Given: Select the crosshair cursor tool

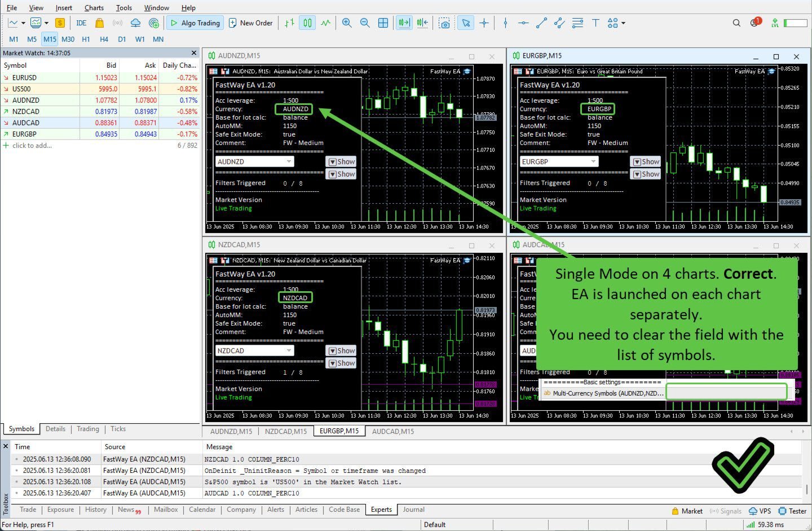Looking at the screenshot, I should pyautogui.click(x=484, y=23).
